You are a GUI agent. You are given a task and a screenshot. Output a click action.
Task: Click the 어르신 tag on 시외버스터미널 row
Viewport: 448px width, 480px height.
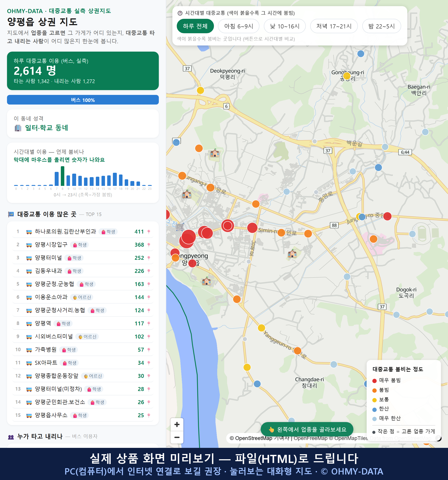pos(87,337)
